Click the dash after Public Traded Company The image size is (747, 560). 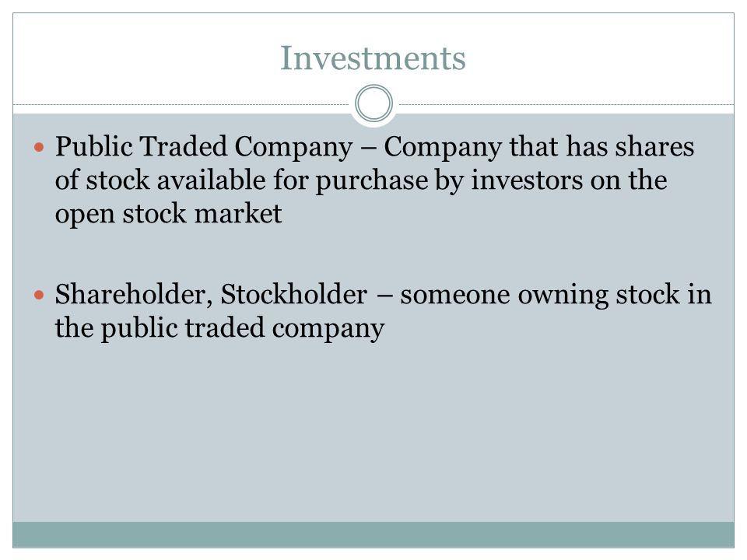pos(368,148)
